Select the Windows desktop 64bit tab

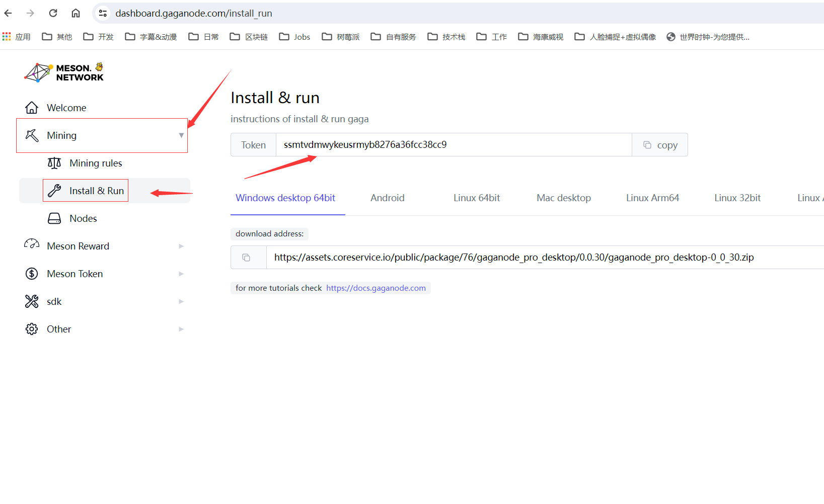click(x=285, y=198)
